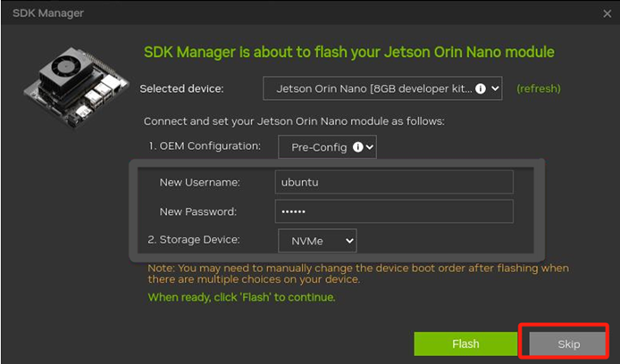The width and height of the screenshot is (620, 364).
Task: Click the 'New Password:' label
Action: [198, 211]
